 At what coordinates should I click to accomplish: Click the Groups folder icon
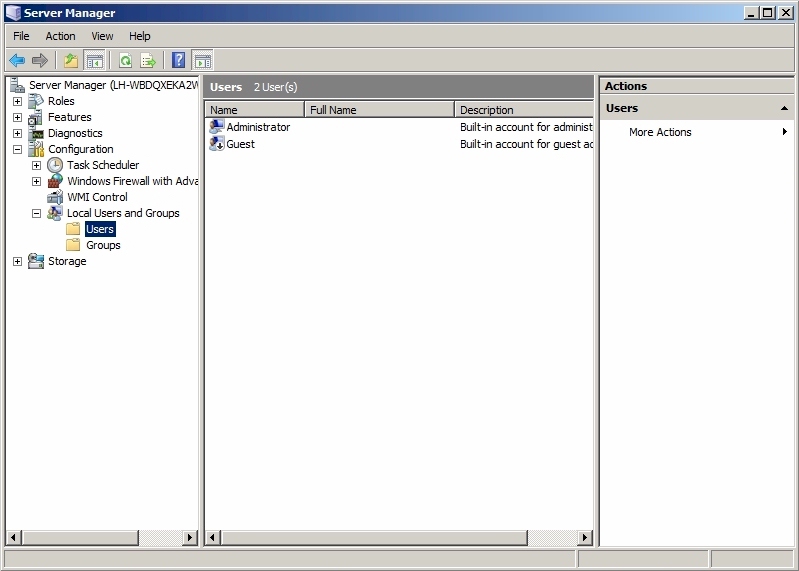click(x=73, y=245)
